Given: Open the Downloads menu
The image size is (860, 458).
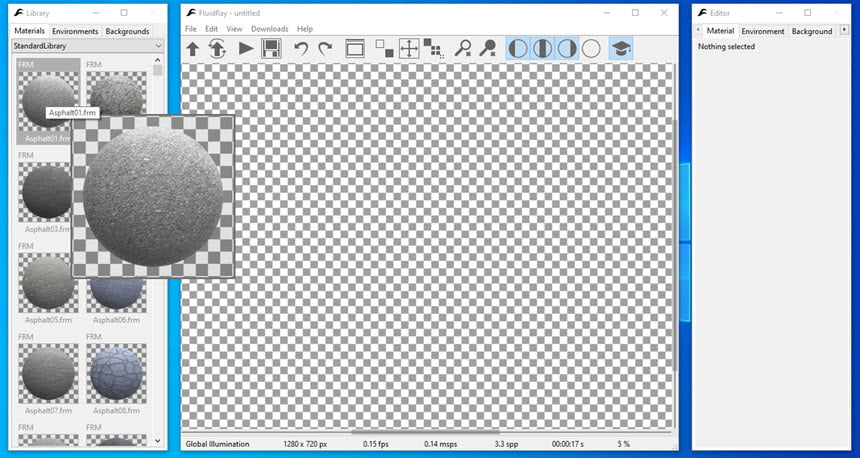Looking at the screenshot, I should click(x=269, y=29).
